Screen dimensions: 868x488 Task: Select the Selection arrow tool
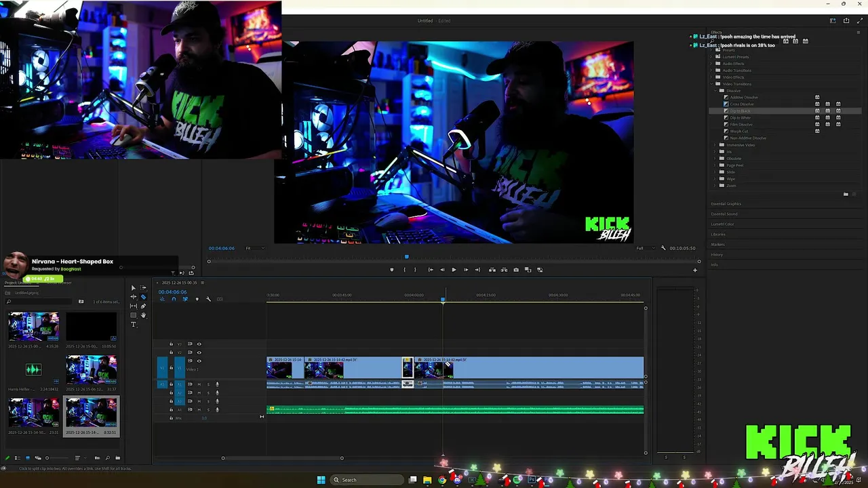pos(133,288)
